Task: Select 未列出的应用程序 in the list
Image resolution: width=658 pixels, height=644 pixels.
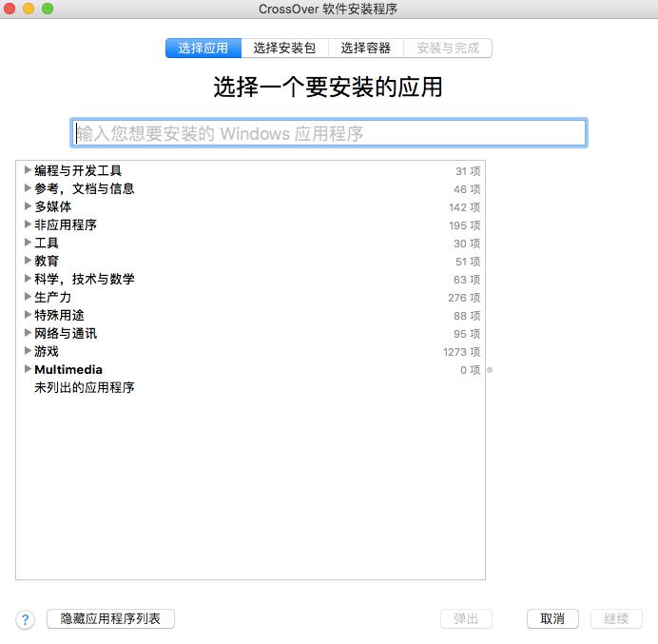Action: point(85,387)
